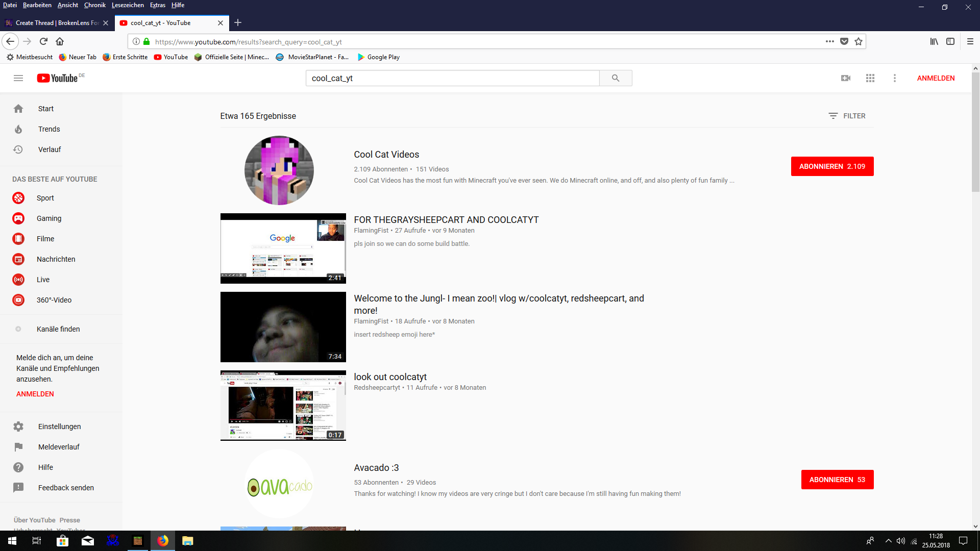Click ANMELDEN link in the sidebar
The image size is (980, 551).
(x=35, y=394)
